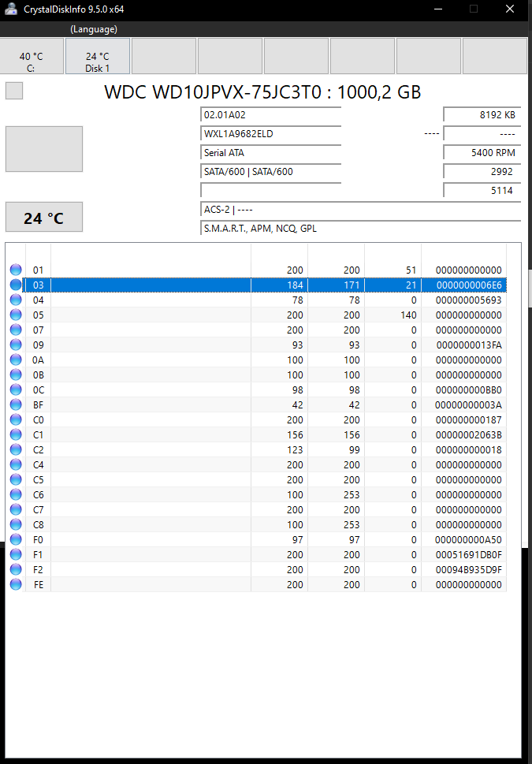The height and width of the screenshot is (764, 532).
Task: Click the status orb for attribute BF
Action: (x=16, y=404)
